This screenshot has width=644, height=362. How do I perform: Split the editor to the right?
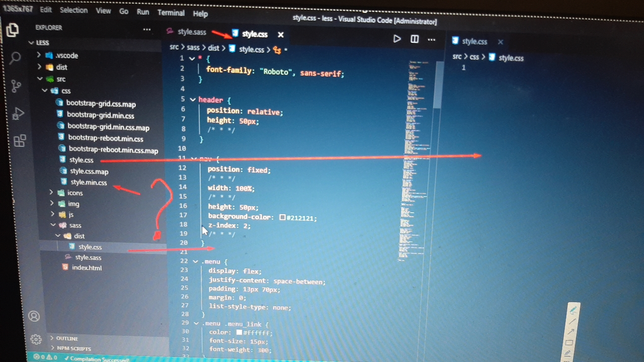(415, 39)
